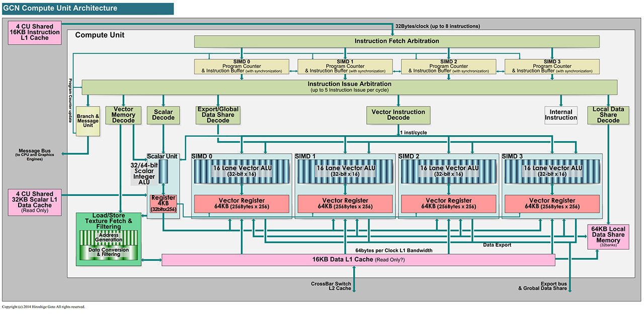Click SIMD 3 Program Counter block
Image resolution: width=644 pixels, height=314 pixels.
552,66
